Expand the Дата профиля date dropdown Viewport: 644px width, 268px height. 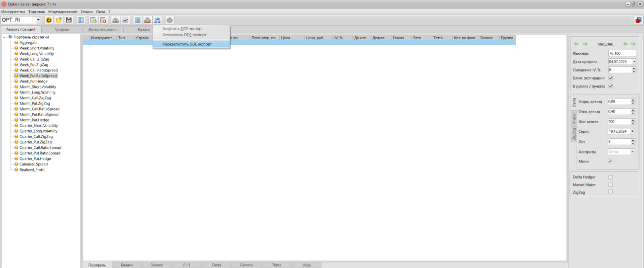[634, 61]
